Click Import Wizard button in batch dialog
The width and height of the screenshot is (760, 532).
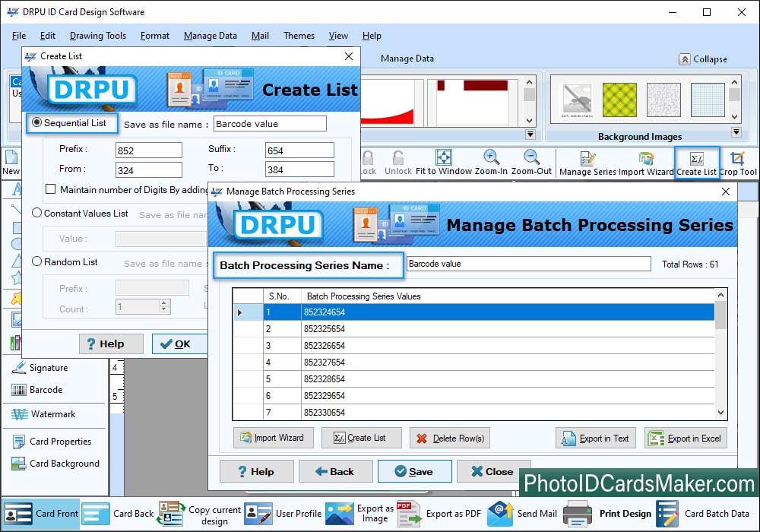click(274, 438)
